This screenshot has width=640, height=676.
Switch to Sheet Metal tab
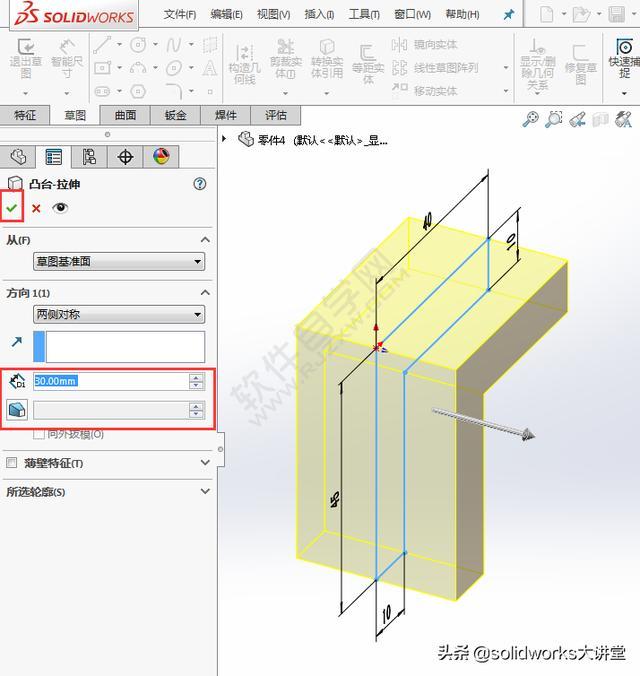point(175,115)
